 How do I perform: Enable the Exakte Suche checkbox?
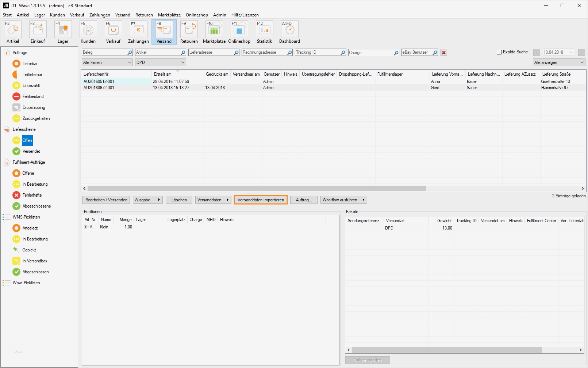(499, 52)
